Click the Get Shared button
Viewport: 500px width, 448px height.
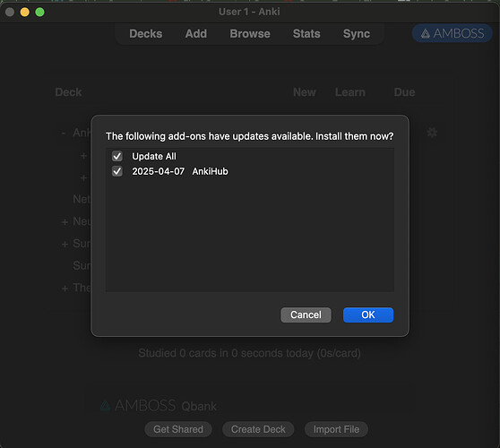[178, 429]
